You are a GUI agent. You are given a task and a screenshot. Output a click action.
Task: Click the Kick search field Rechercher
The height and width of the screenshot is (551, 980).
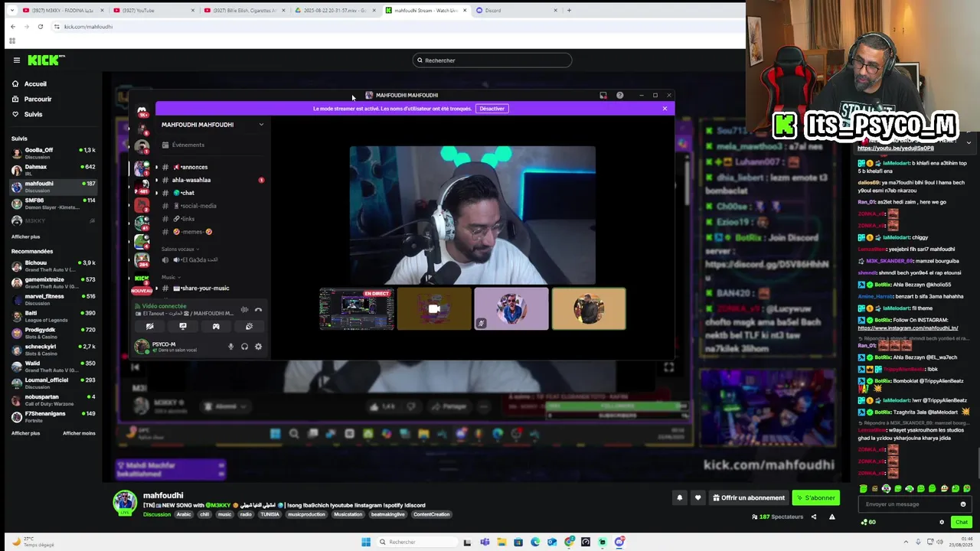492,60
